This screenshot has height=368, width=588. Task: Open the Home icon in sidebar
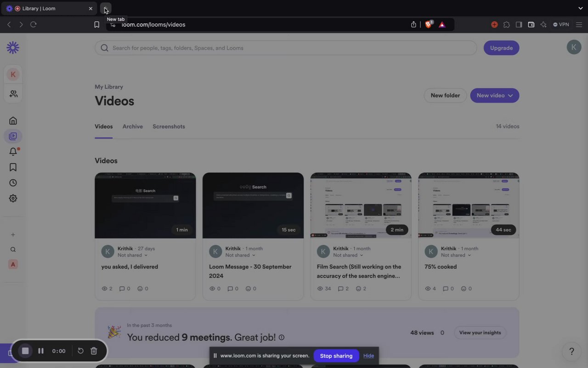pos(13,121)
